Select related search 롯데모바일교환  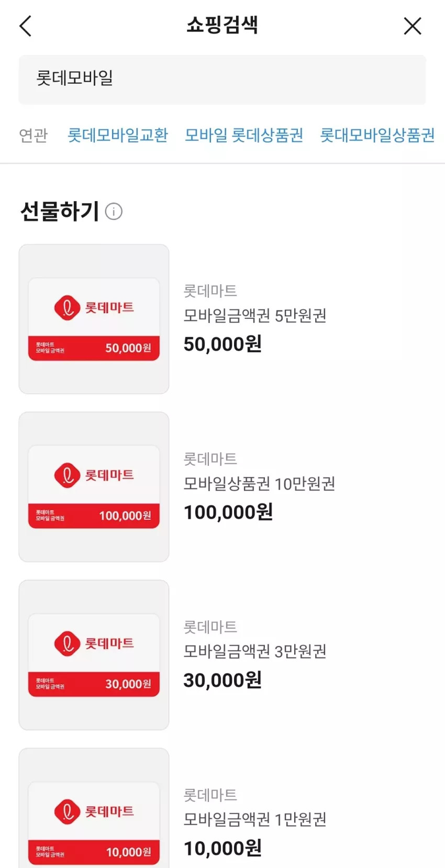[x=118, y=135]
